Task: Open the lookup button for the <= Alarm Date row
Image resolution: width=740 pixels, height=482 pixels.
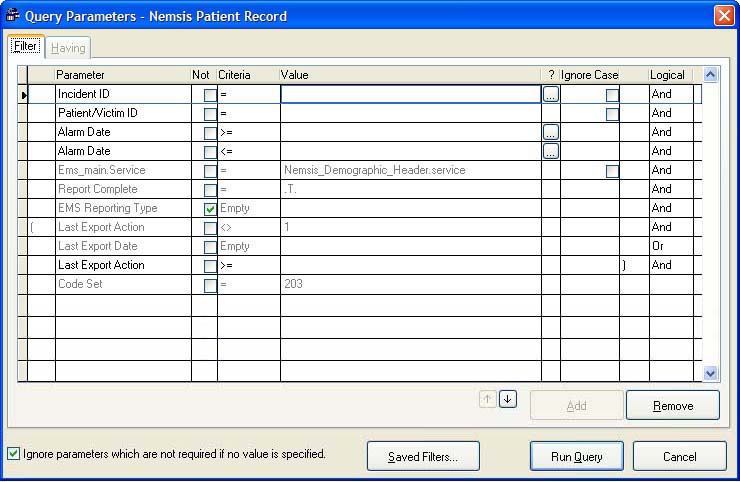Action: [x=551, y=151]
